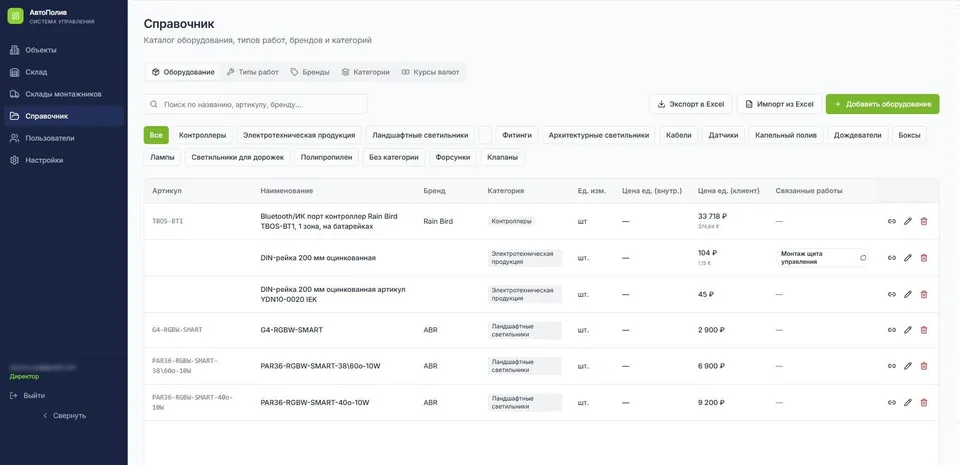The width and height of the screenshot is (960, 465).
Task: Edit the DIN-рейка 104 ₽ row
Action: [908, 258]
